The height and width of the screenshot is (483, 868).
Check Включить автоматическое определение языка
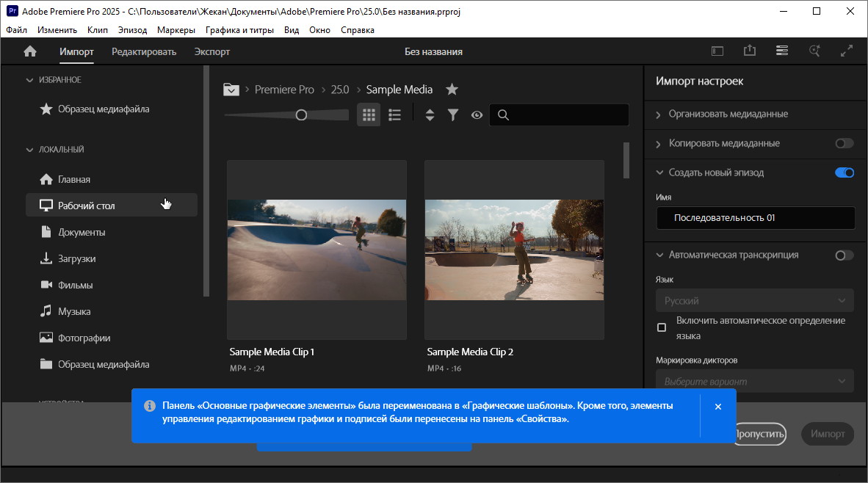tap(662, 327)
